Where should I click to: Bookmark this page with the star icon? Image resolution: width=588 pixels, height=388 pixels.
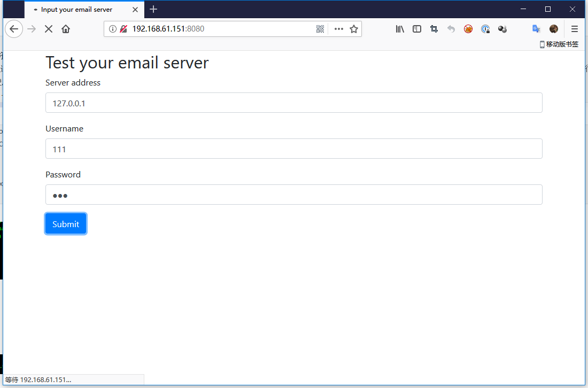(x=354, y=29)
